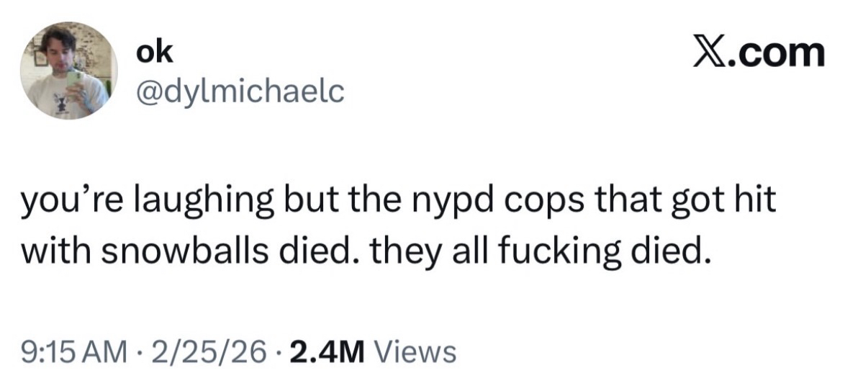Click the display name "ok"

(x=154, y=52)
